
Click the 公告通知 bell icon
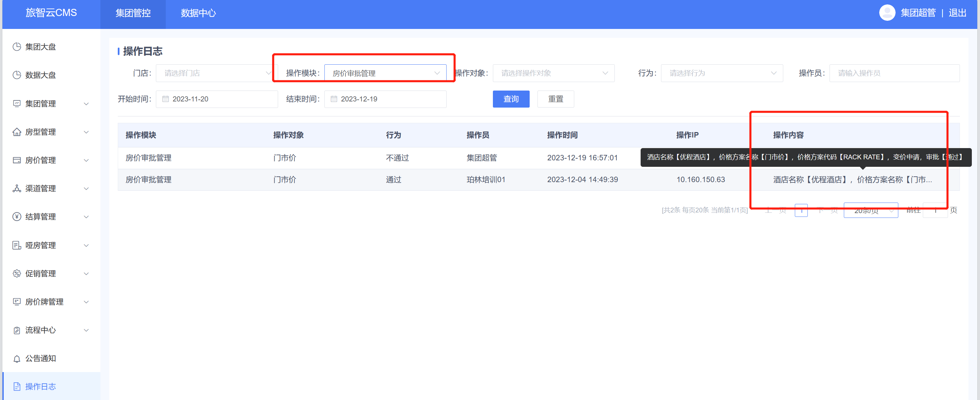pos(17,358)
